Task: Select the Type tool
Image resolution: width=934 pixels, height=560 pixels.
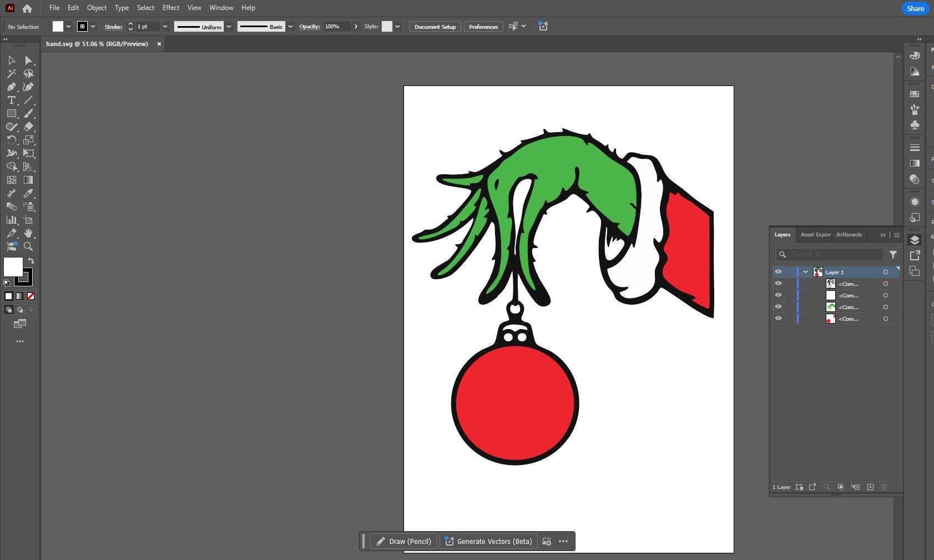Action: [x=11, y=100]
